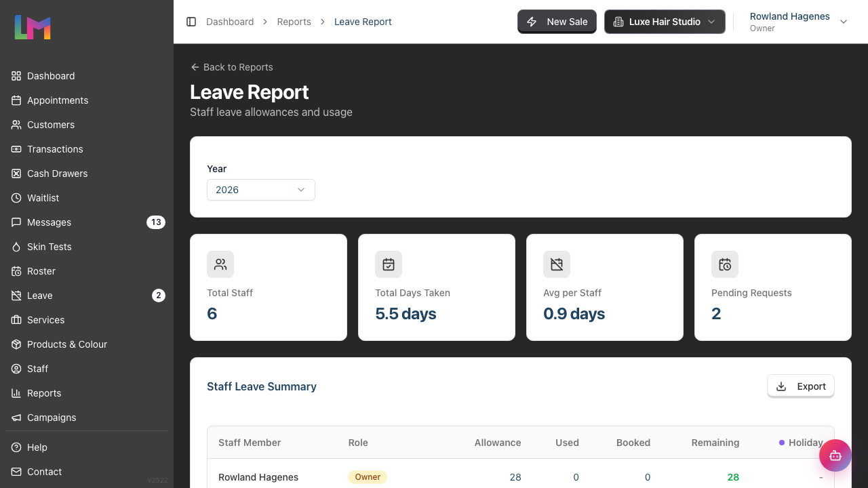Click the Customers people icon
Image resolution: width=868 pixels, height=488 pixels.
[16, 125]
